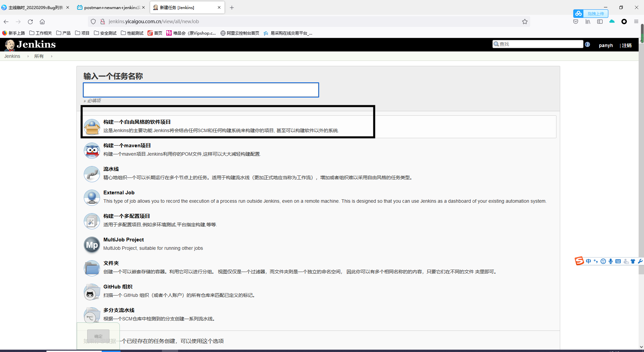Choose the pipeline (流水线) job icon
This screenshot has height=352, width=644.
[92, 174]
